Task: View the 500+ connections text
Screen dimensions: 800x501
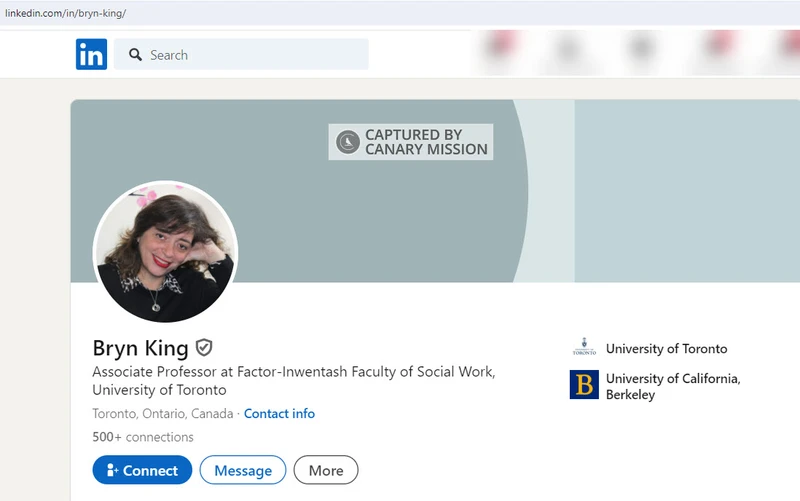Action: (143, 437)
